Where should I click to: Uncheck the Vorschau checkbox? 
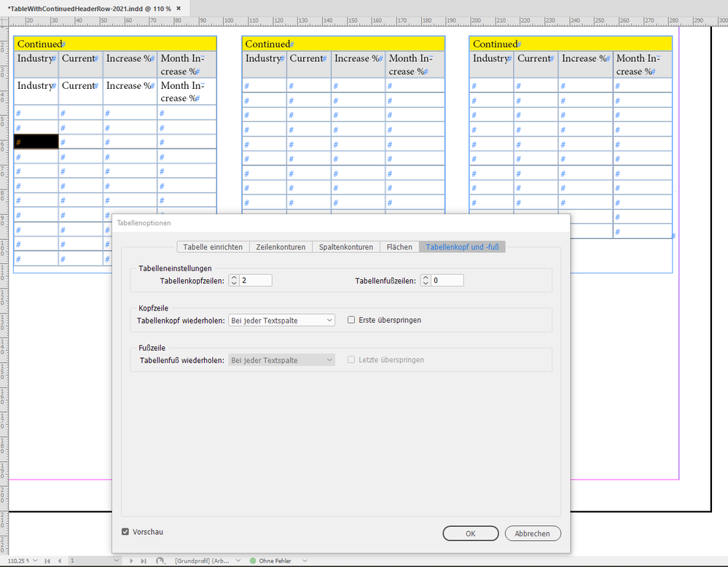click(126, 532)
